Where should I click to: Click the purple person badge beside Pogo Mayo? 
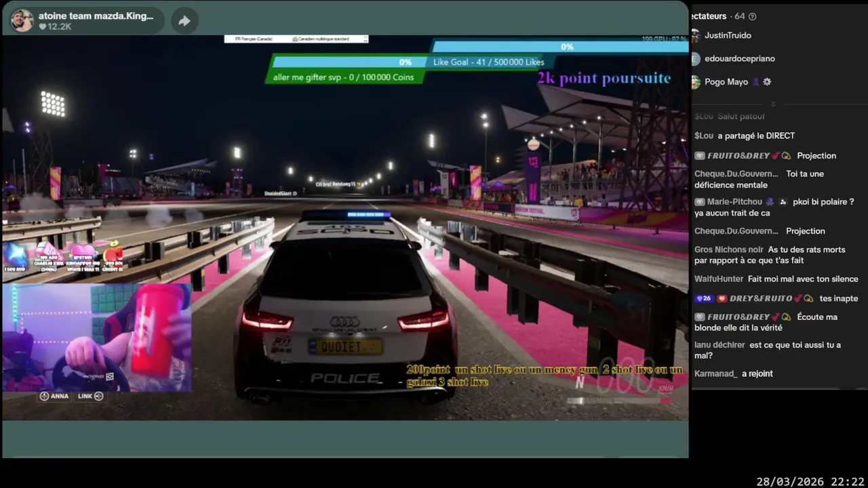[755, 82]
